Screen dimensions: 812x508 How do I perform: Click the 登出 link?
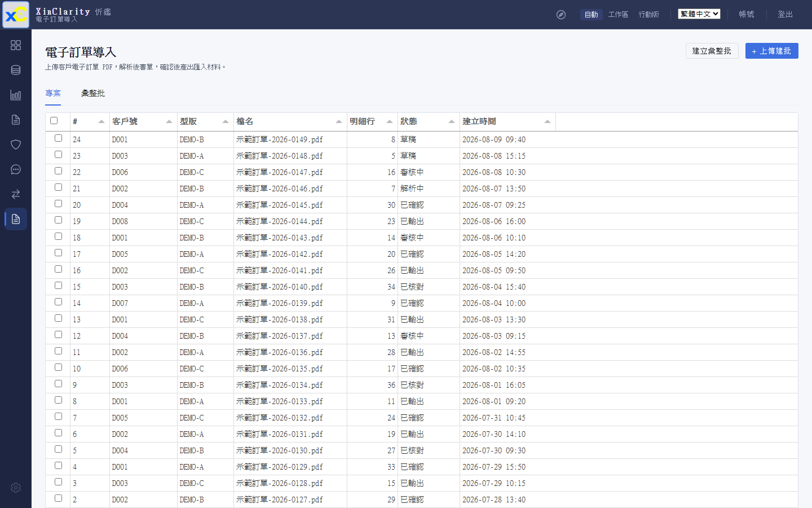[x=785, y=15]
